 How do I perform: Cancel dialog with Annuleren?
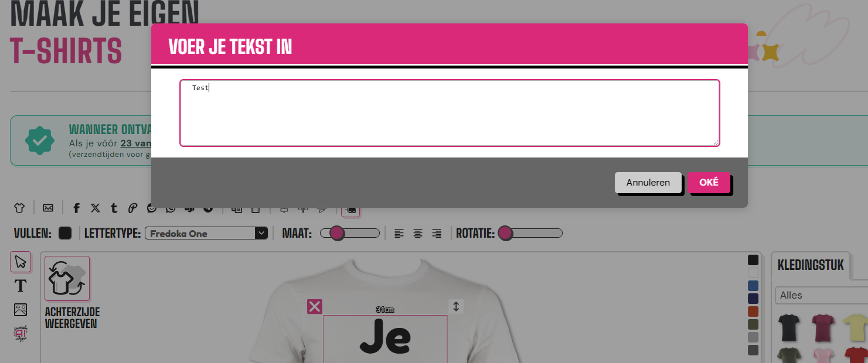pos(648,182)
